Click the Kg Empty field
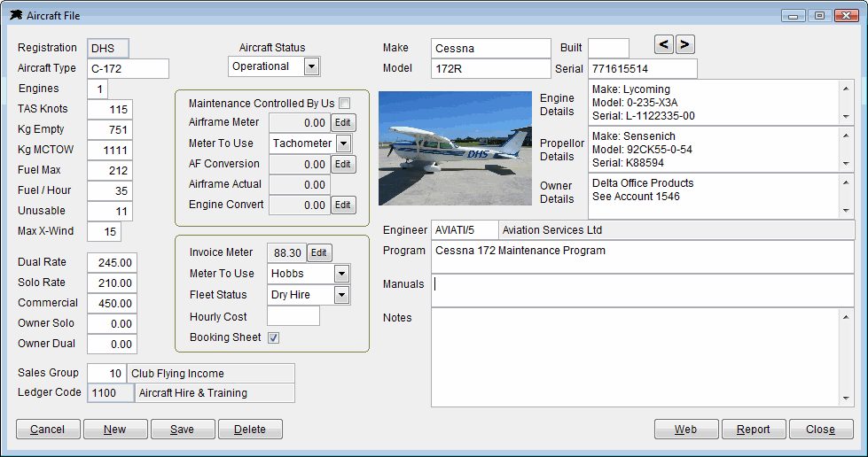 (x=110, y=130)
